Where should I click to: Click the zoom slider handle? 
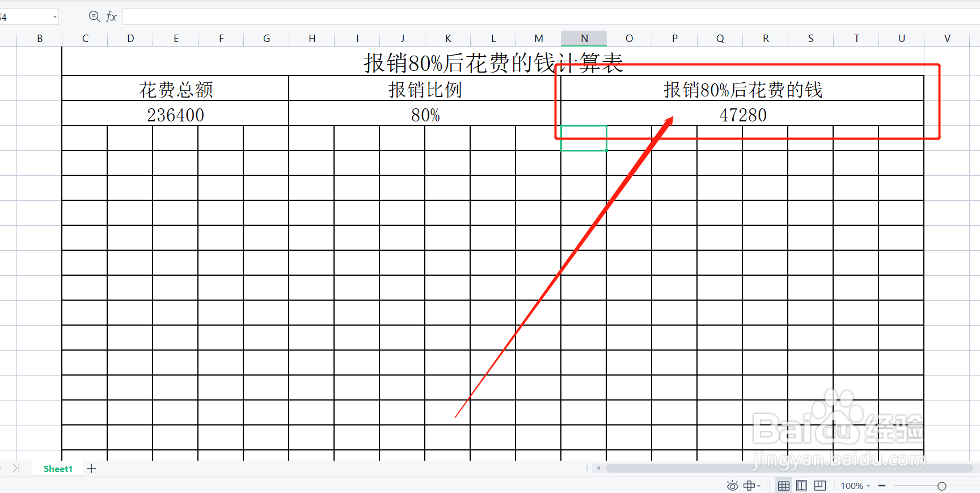[x=942, y=486]
